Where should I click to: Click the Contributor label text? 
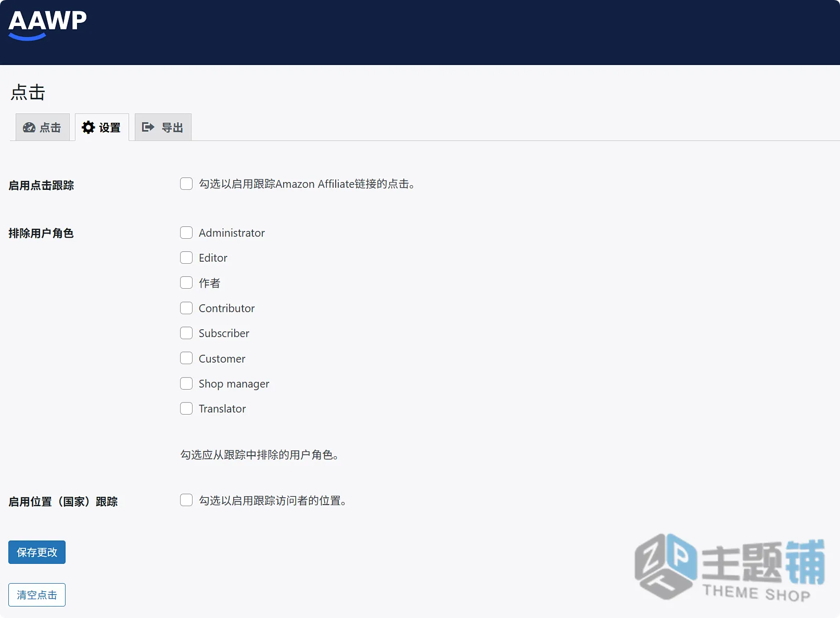click(226, 308)
